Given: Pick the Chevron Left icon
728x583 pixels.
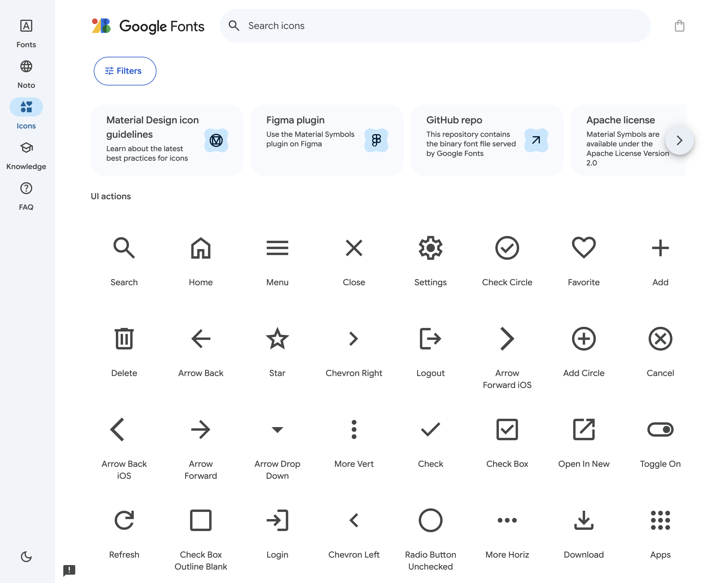Looking at the screenshot, I should click(x=354, y=520).
